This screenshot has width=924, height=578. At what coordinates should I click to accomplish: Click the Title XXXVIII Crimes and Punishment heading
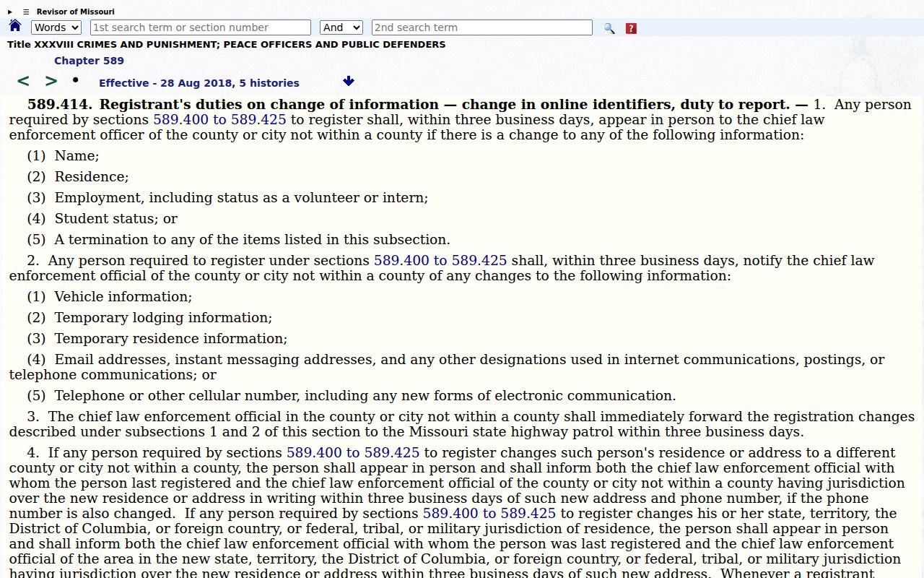click(x=227, y=45)
